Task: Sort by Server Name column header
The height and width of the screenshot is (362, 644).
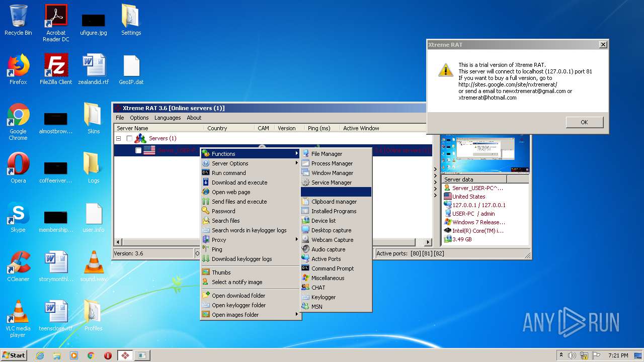Action: tap(159, 128)
